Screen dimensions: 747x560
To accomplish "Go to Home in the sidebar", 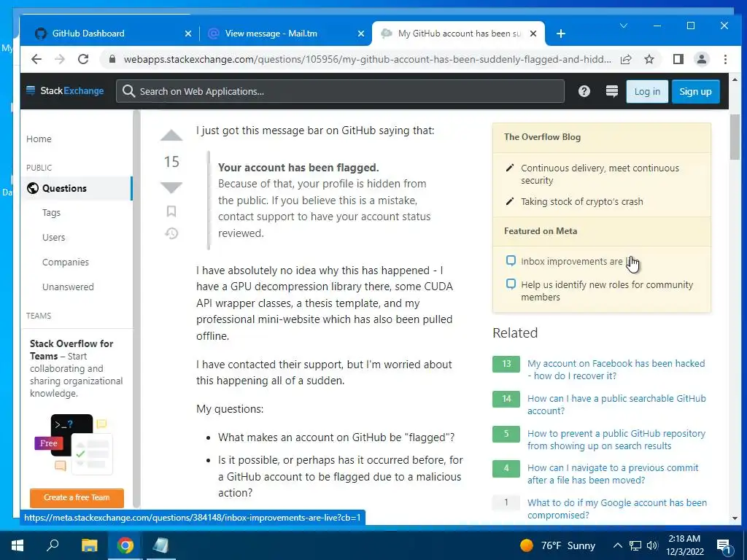I will click(x=39, y=139).
